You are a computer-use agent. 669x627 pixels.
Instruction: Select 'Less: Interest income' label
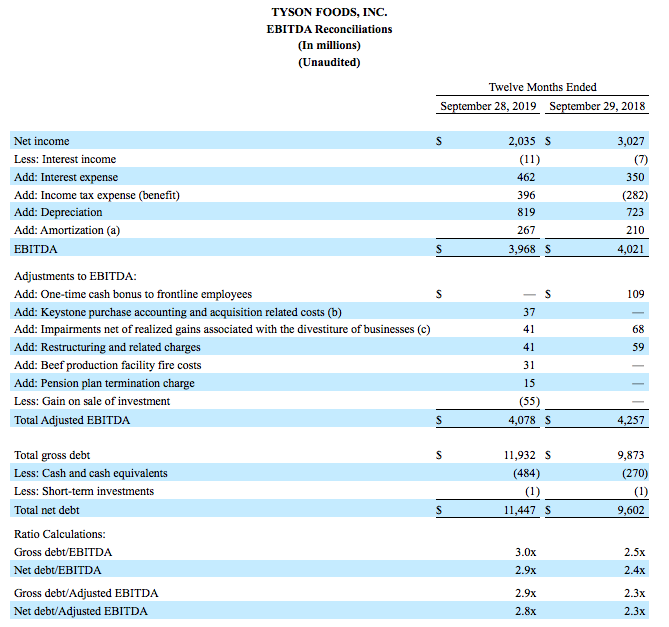[x=65, y=159]
